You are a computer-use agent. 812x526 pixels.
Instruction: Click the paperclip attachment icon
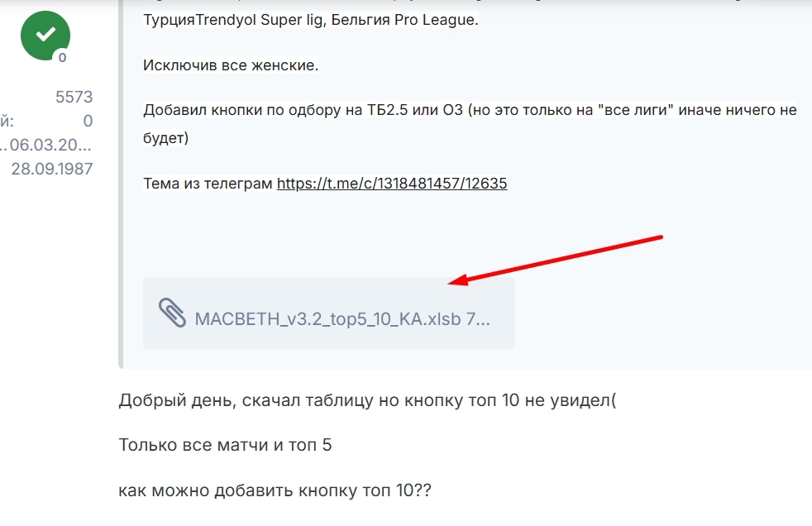tap(172, 313)
